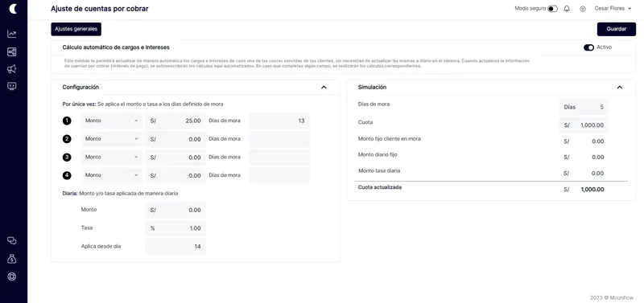Edit simulation Cuota field 1,000.00
644x303 pixels.
pyautogui.click(x=584, y=125)
